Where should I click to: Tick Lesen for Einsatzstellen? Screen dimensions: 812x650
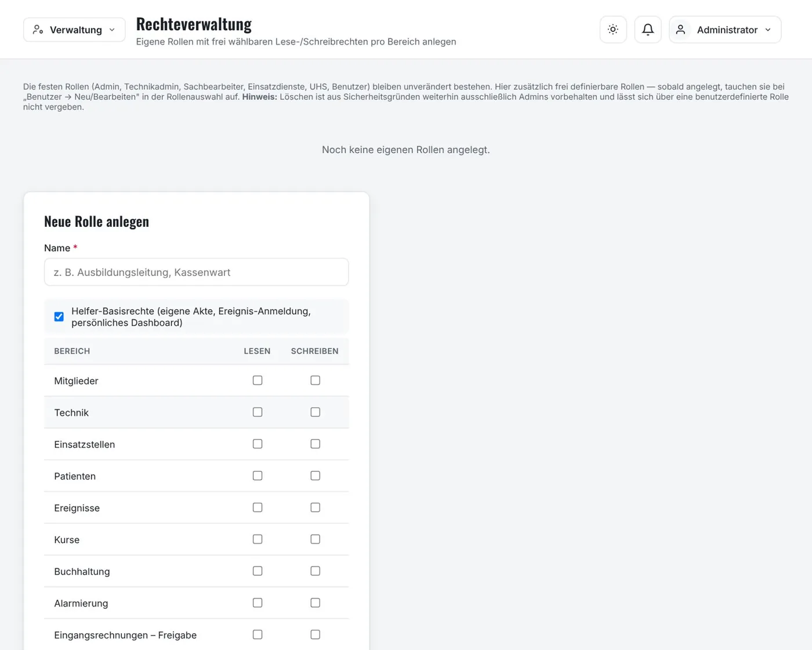(x=258, y=444)
